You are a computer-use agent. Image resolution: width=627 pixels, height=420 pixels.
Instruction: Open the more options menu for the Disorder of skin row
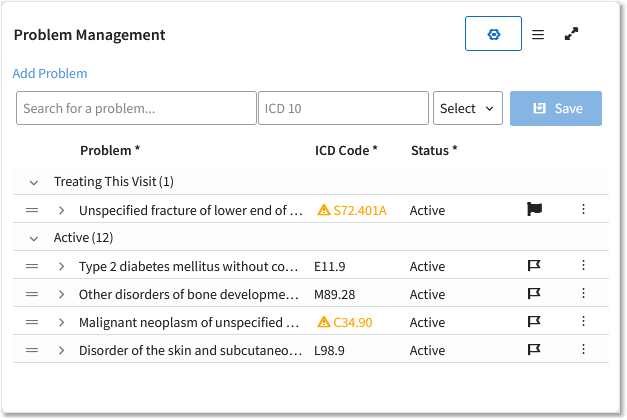pos(583,349)
